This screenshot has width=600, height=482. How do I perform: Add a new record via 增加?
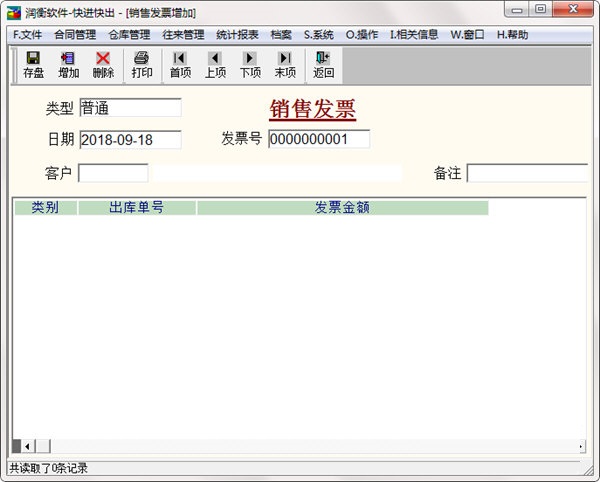tap(68, 65)
